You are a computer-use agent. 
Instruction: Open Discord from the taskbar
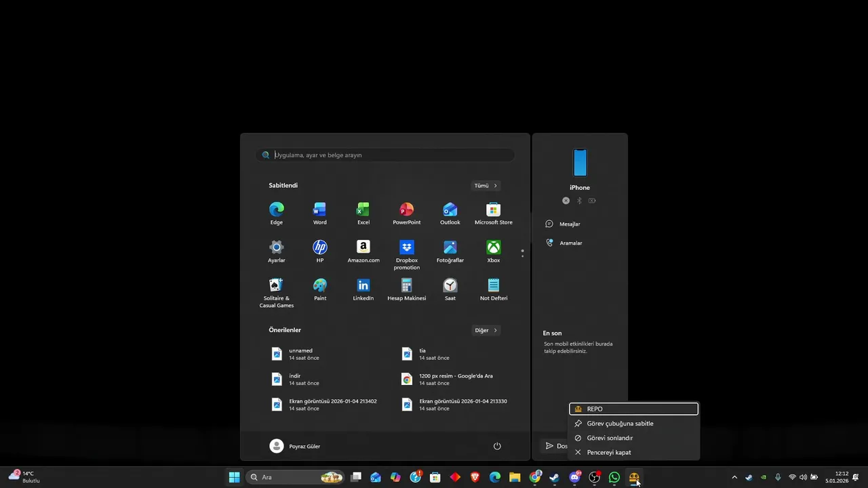click(574, 477)
